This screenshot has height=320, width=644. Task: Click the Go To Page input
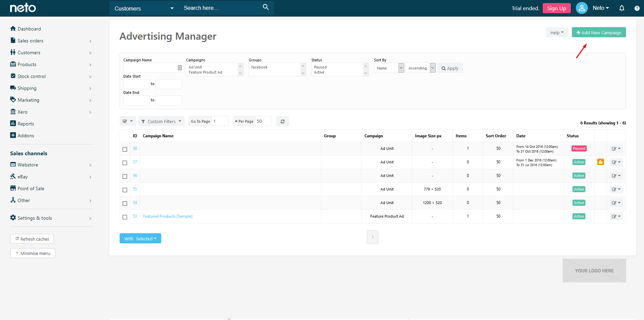(x=220, y=121)
